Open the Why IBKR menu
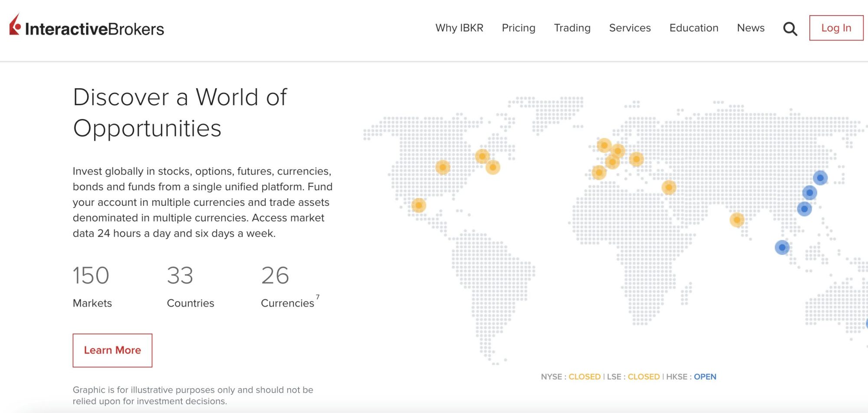Screen dimensions: 868x413 [x=459, y=28]
